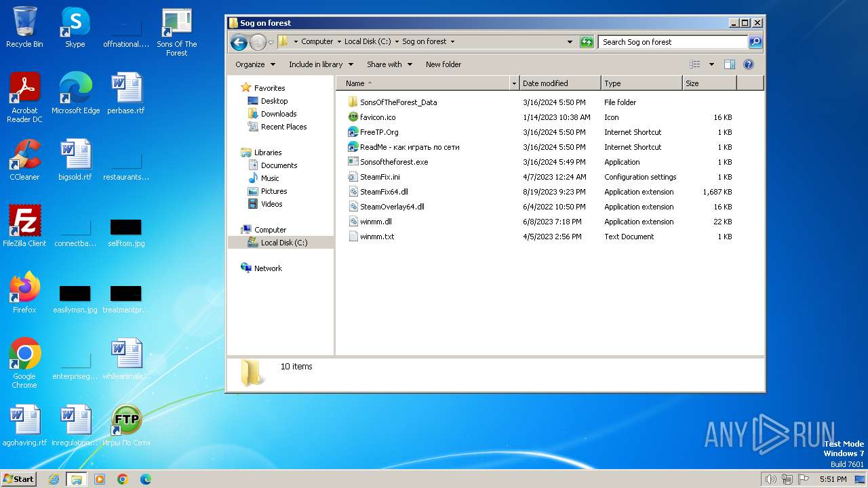Viewport: 868px width, 488px height.
Task: Open the Explorer help question-mark icon
Action: 749,64
